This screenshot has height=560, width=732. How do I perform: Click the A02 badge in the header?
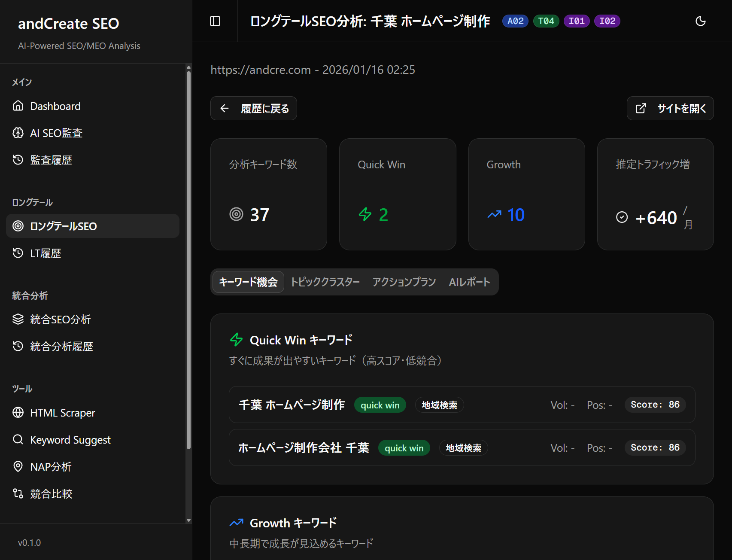[515, 21]
